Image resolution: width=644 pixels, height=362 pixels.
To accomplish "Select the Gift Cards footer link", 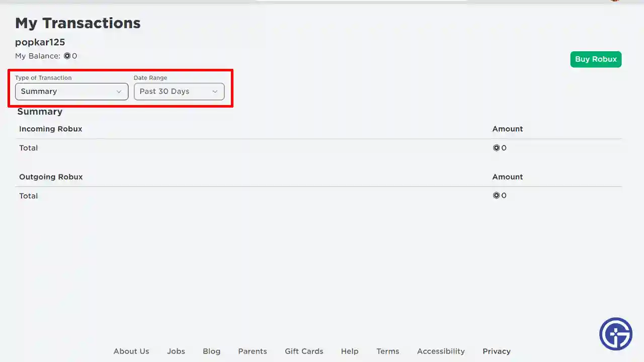I will click(x=304, y=351).
